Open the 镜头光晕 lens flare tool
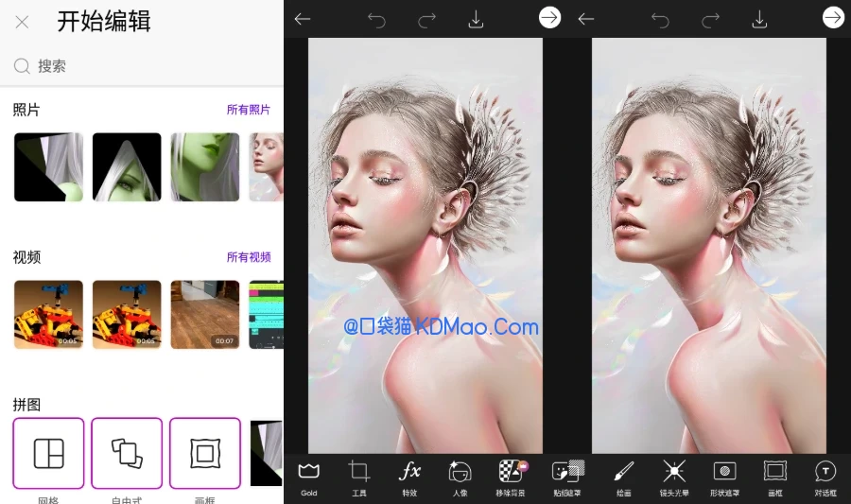851x504 pixels. click(674, 478)
